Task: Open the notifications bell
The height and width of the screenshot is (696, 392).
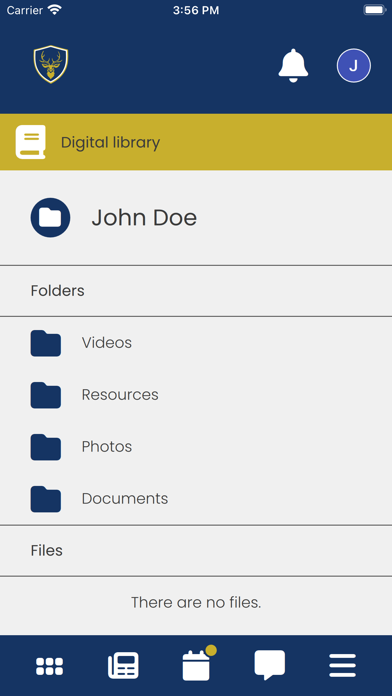Action: pos(293,65)
